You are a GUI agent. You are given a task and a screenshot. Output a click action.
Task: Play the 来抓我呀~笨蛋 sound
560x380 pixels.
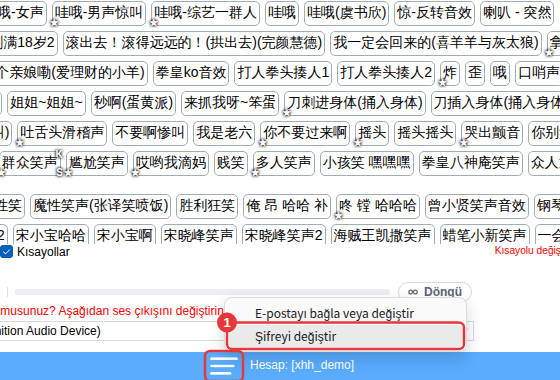(x=230, y=103)
